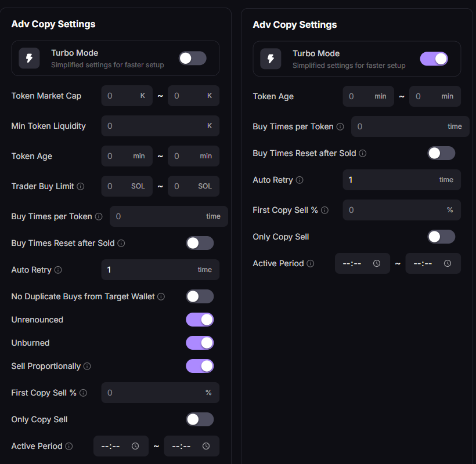The height and width of the screenshot is (464, 476).
Task: Enable Turbo Mode in the left panel
Action: [x=192, y=58]
